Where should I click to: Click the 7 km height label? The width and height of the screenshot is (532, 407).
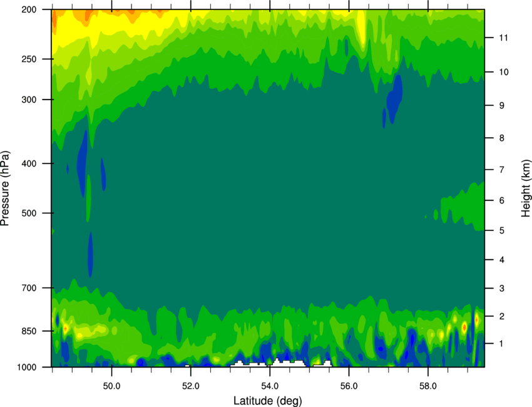coord(502,170)
